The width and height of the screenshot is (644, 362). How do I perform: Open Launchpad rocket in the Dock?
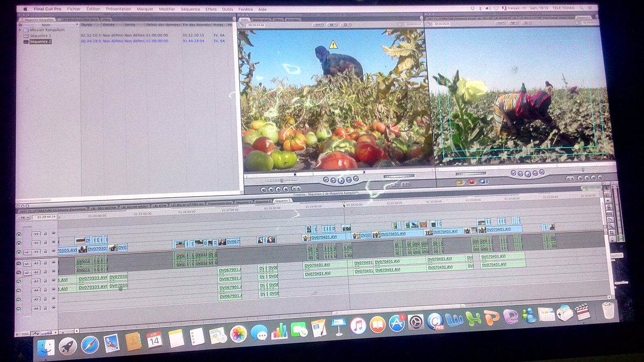(x=68, y=346)
